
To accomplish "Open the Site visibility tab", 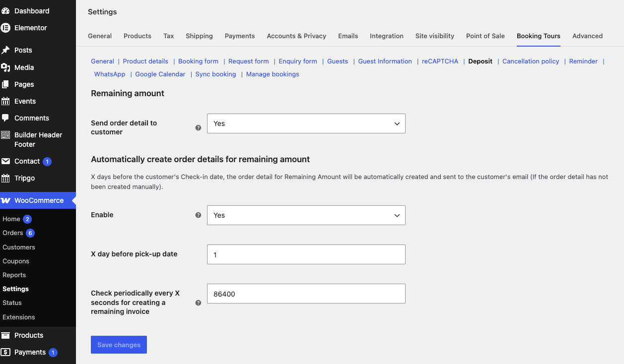I will click(x=435, y=36).
